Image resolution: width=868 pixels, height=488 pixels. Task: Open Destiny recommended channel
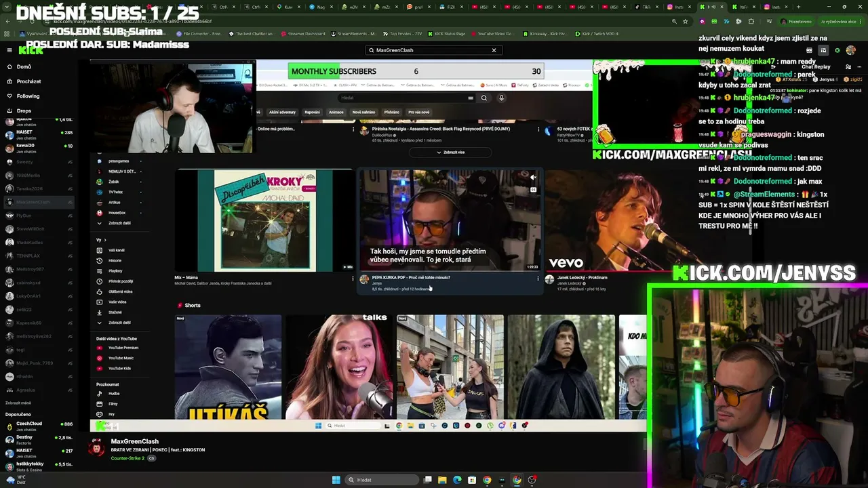(39, 440)
